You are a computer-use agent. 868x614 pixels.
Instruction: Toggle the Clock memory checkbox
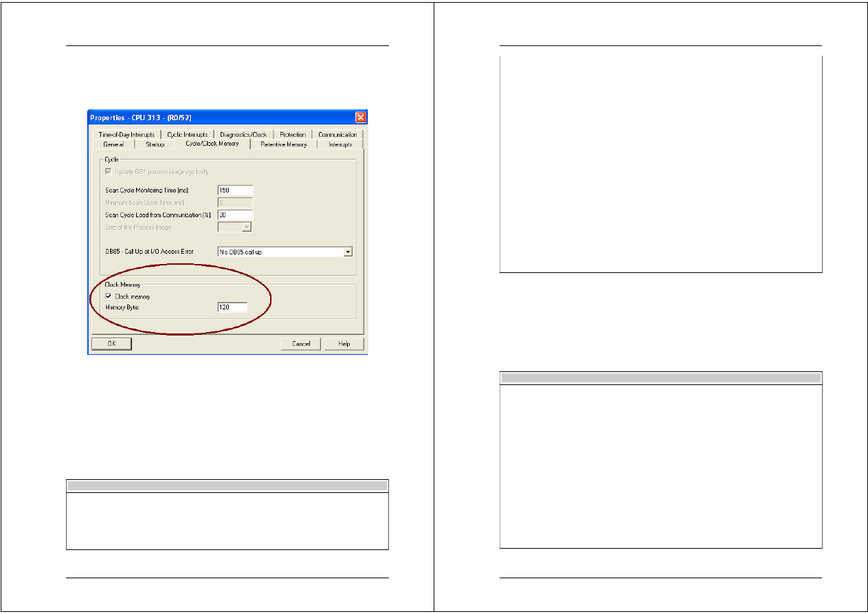click(x=108, y=296)
